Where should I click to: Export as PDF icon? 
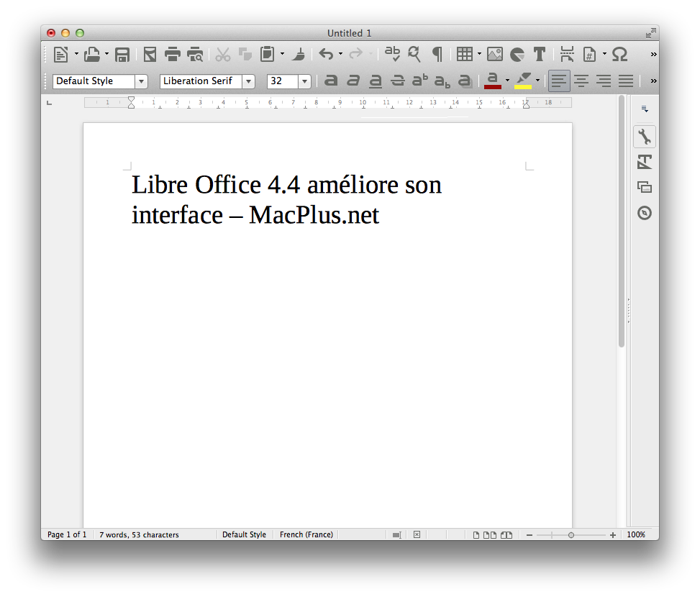[x=150, y=55]
